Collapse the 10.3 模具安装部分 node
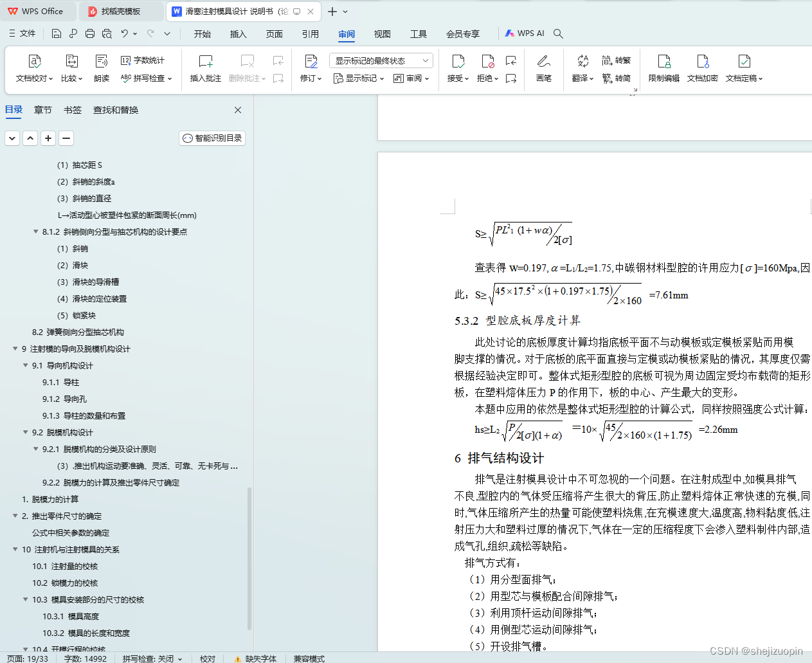The width and height of the screenshot is (812, 663). pos(26,599)
